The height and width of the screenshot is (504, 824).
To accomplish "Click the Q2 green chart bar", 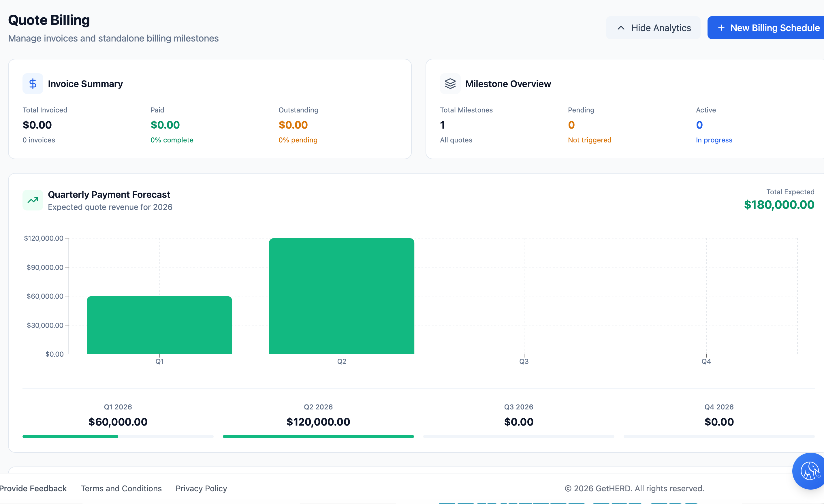I will tap(341, 296).
